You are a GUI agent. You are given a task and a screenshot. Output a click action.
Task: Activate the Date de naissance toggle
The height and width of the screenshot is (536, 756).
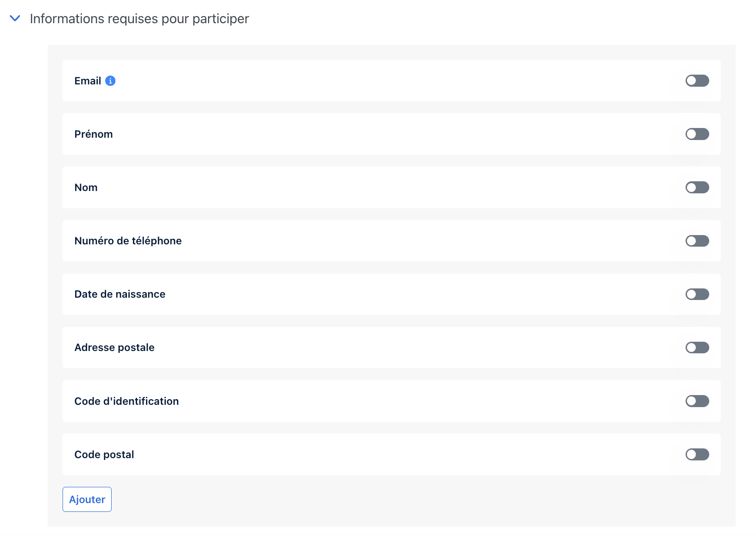click(697, 294)
